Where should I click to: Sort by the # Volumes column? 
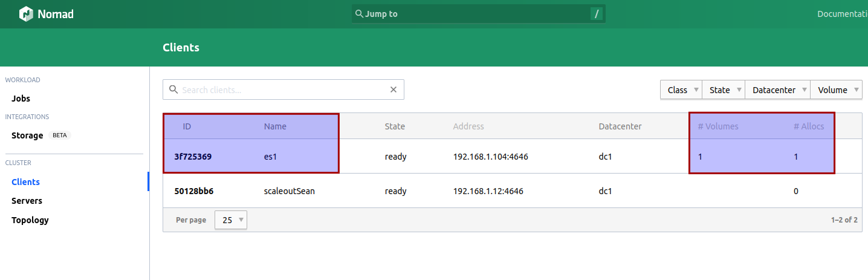718,126
